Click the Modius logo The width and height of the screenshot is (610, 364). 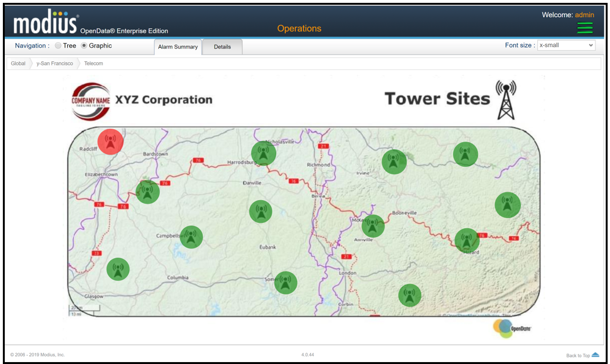pyautogui.click(x=46, y=22)
